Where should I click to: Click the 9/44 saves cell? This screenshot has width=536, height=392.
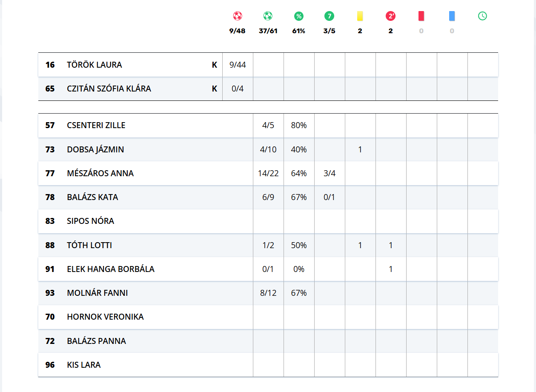[238, 65]
